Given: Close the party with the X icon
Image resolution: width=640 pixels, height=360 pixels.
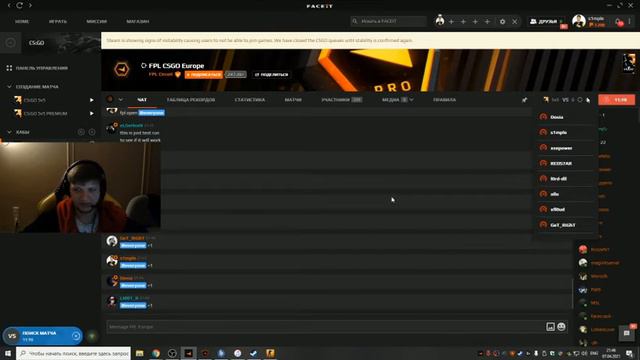Looking at the screenshot, I should (x=515, y=22).
